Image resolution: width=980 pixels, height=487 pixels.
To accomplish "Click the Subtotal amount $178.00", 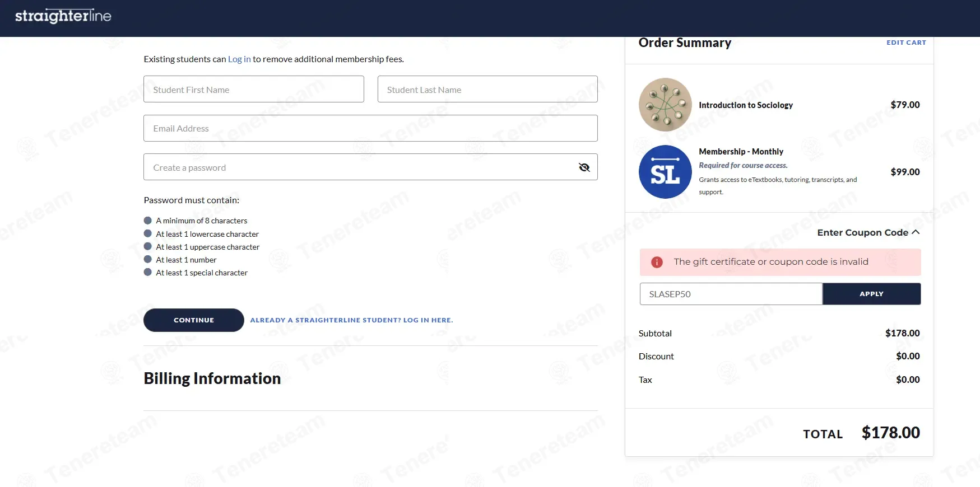I will coord(902,333).
